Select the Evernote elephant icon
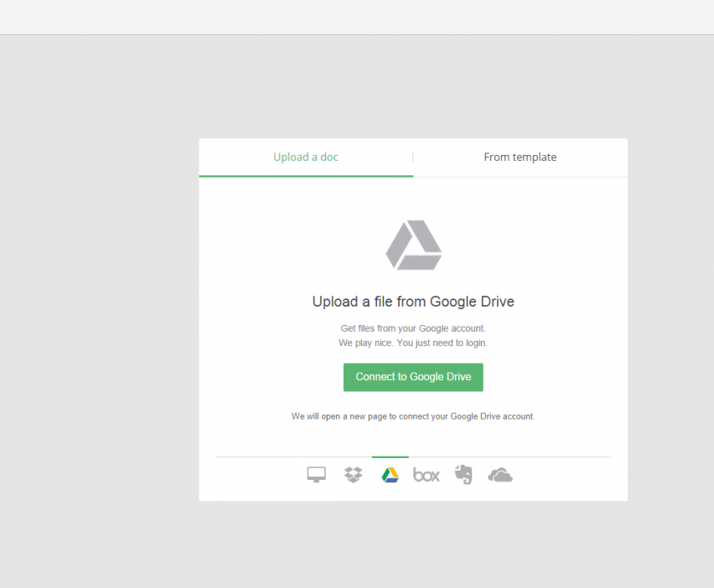 (x=463, y=475)
